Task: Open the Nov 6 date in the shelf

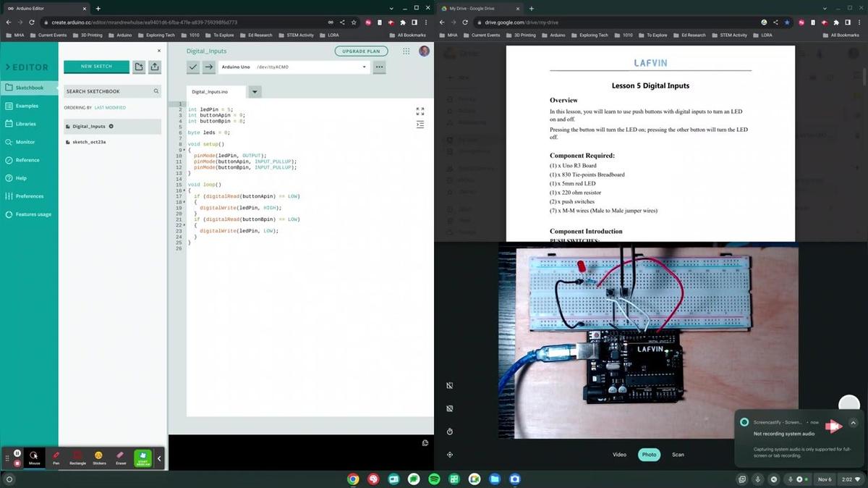Action: coord(825,479)
